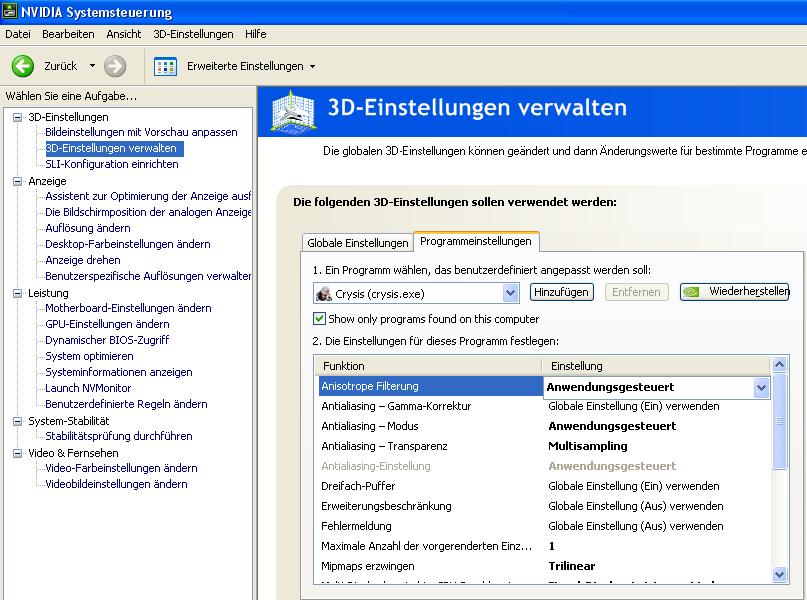The height and width of the screenshot is (600, 807).
Task: Open Die Bildschirmposition der analogen Anzeige
Action: (x=148, y=212)
